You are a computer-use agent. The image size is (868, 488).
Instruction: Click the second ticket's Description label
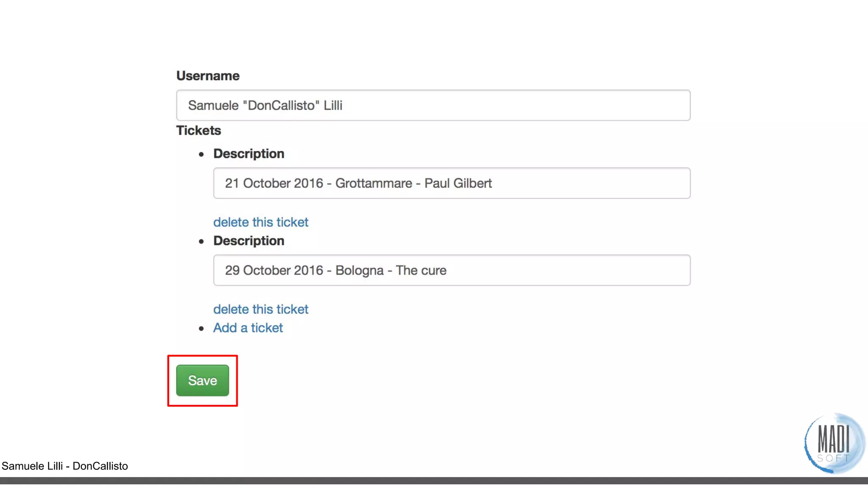click(x=249, y=241)
